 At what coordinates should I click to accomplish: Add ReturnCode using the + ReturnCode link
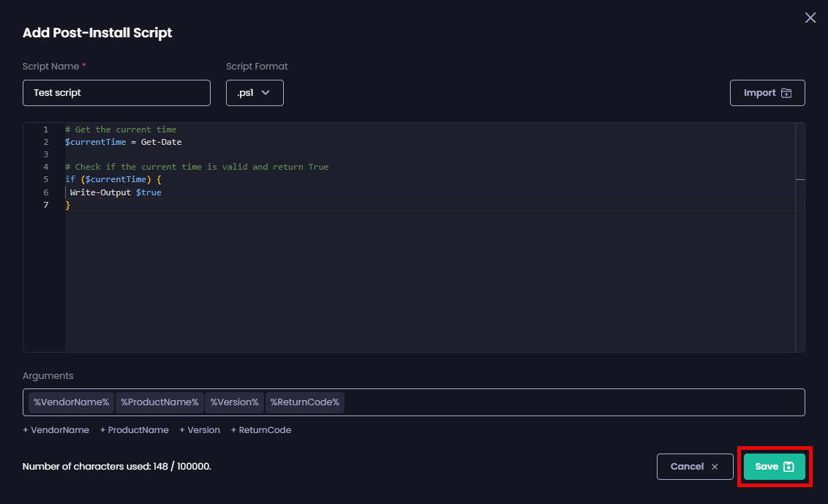[x=260, y=429]
